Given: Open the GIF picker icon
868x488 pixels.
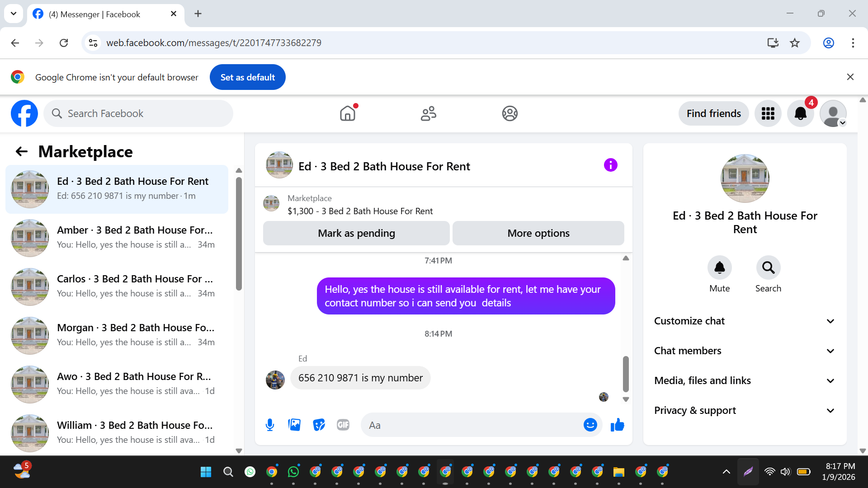Looking at the screenshot, I should pyautogui.click(x=343, y=425).
